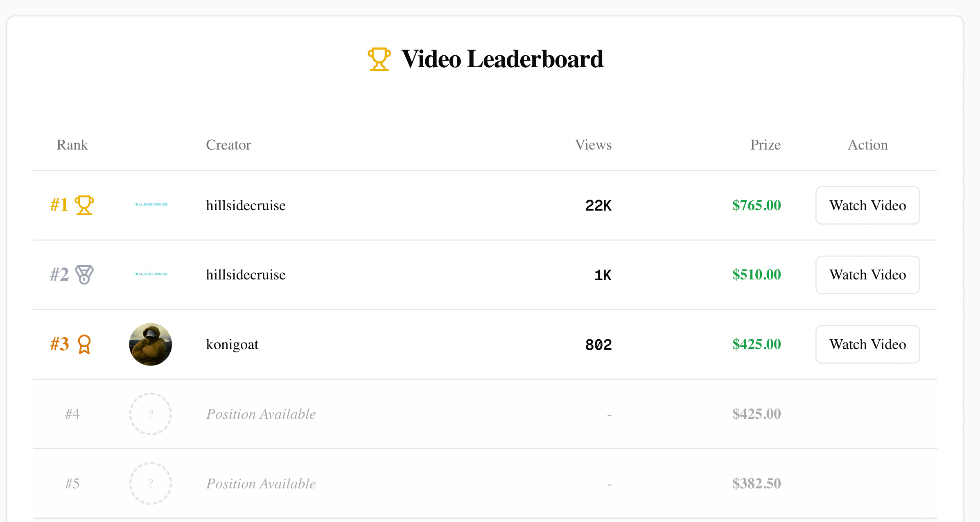Click the trophy icon beside Video Leaderboard title
Image resolution: width=980 pixels, height=522 pixels.
[x=379, y=59]
